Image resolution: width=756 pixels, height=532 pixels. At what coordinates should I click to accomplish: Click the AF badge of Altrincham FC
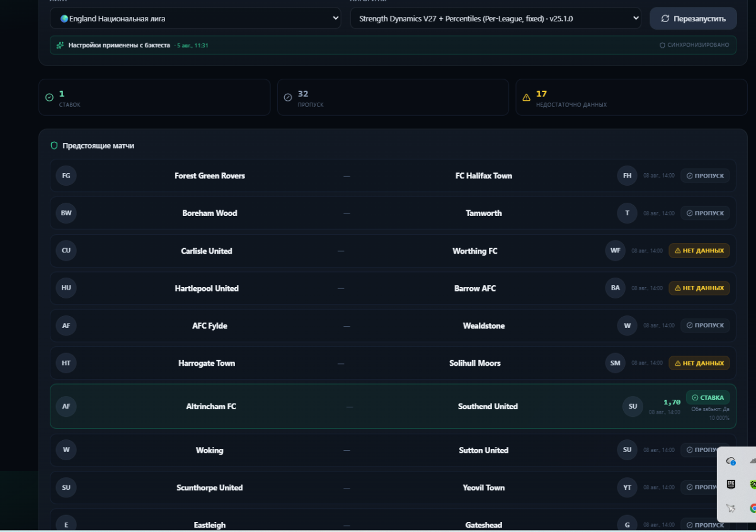point(66,406)
